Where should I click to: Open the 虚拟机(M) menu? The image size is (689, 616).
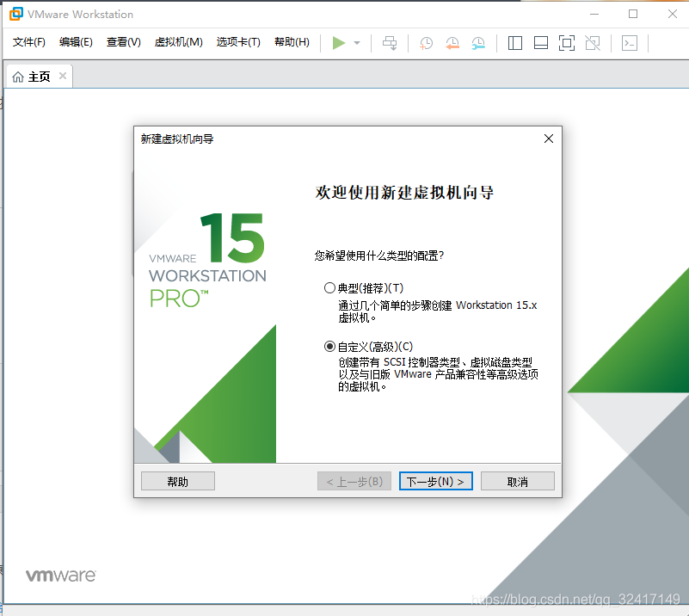178,42
